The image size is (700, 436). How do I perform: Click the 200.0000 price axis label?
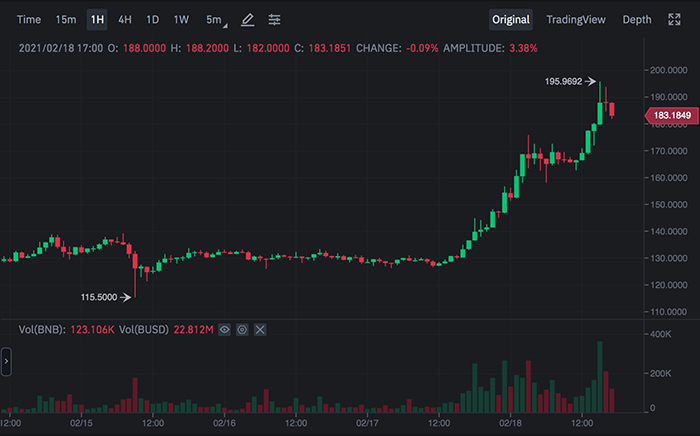[668, 70]
